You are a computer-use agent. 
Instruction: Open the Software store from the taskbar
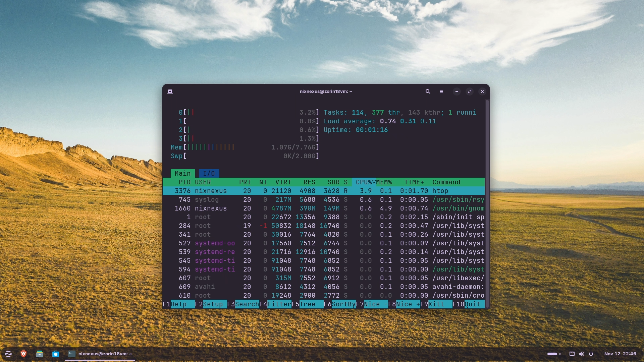tap(55, 354)
